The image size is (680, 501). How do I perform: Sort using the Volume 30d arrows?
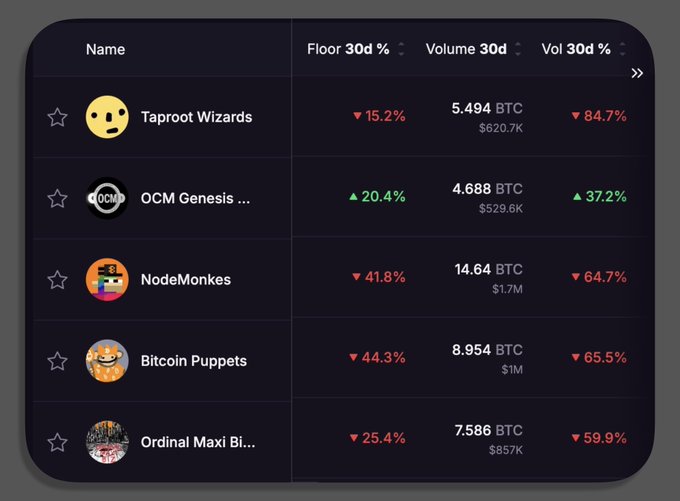(x=519, y=49)
